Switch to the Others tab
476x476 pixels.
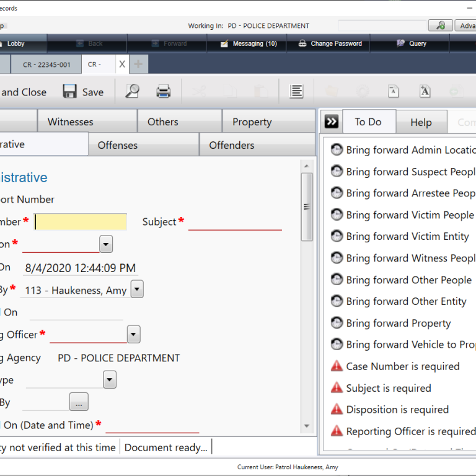pos(179,121)
